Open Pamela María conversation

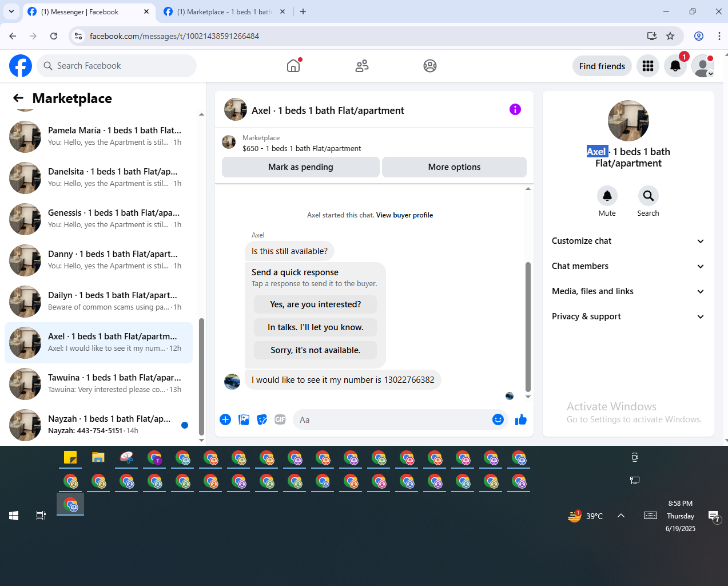point(99,137)
